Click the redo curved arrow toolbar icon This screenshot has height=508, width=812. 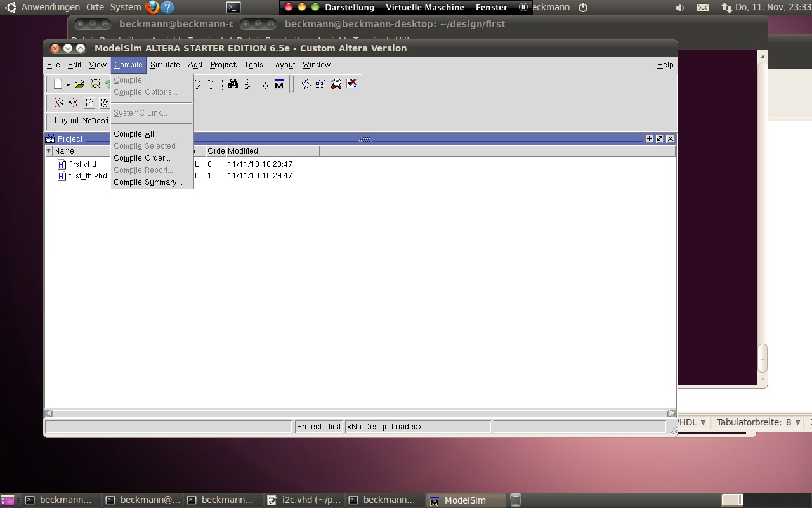coord(210,84)
